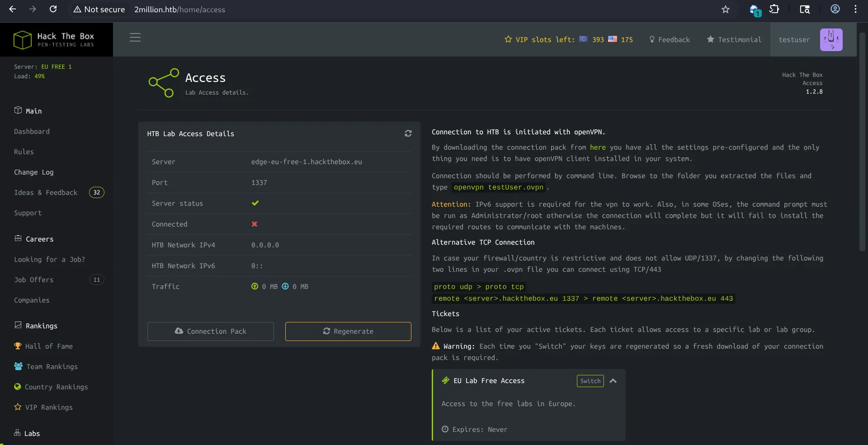This screenshot has height=445, width=868.
Task: Click the 'openvpn testUser.ovpn' command text
Action: coord(499,187)
